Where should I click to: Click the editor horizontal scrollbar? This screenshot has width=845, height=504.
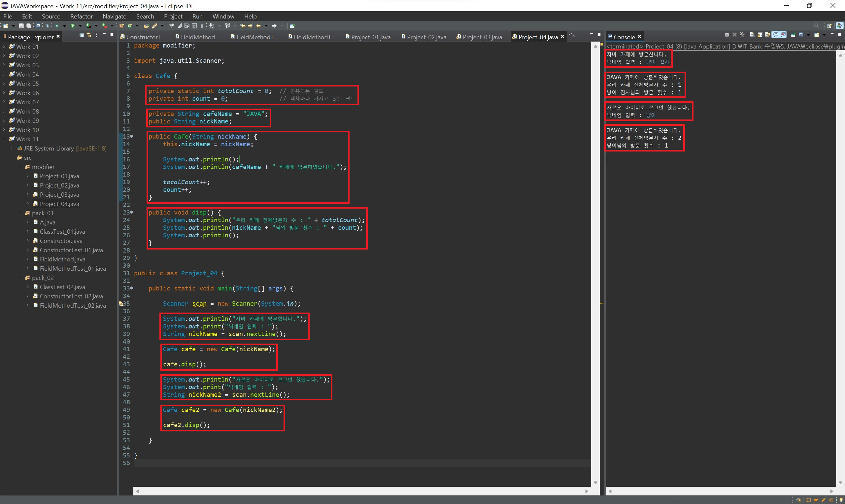[360, 491]
